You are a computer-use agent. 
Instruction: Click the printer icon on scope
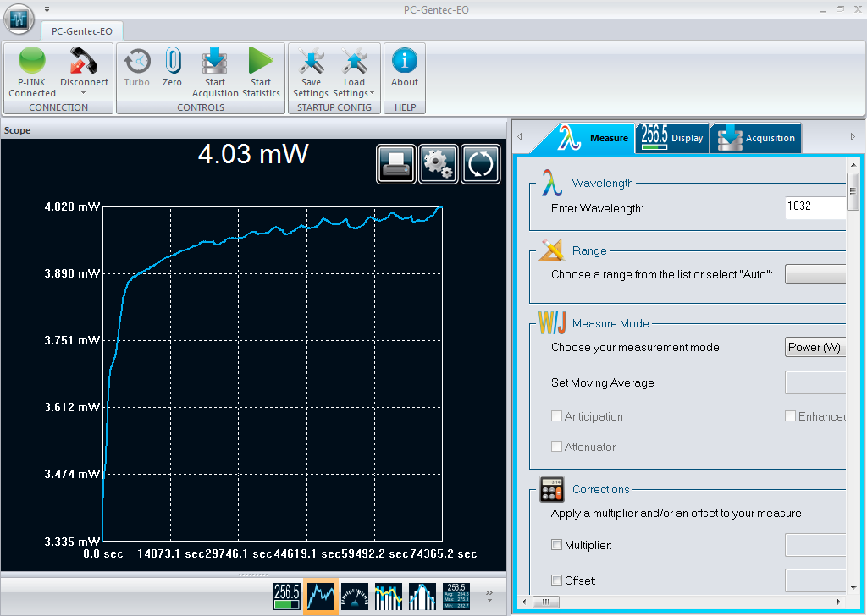(x=395, y=163)
